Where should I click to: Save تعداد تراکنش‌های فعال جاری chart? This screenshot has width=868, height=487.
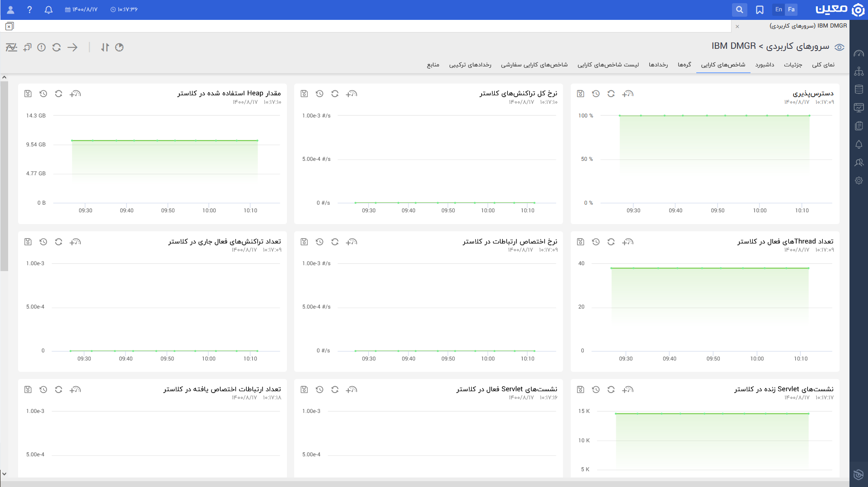28,242
